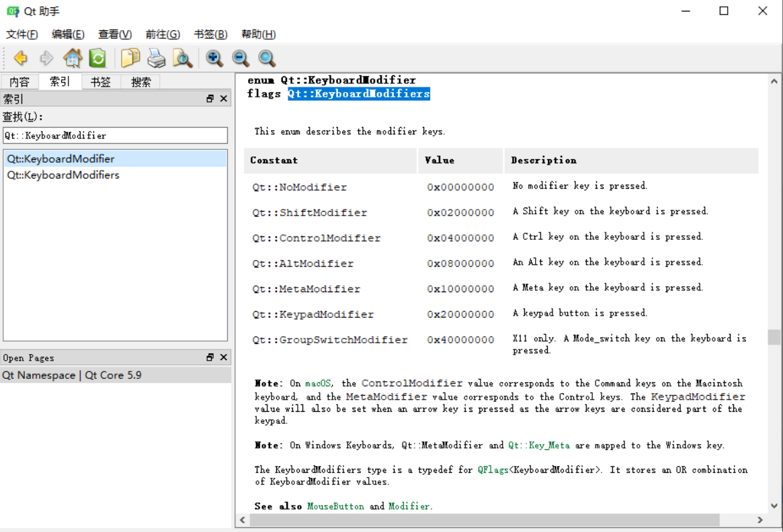Open the macOS link in note
The image size is (783, 532).
coord(318,384)
